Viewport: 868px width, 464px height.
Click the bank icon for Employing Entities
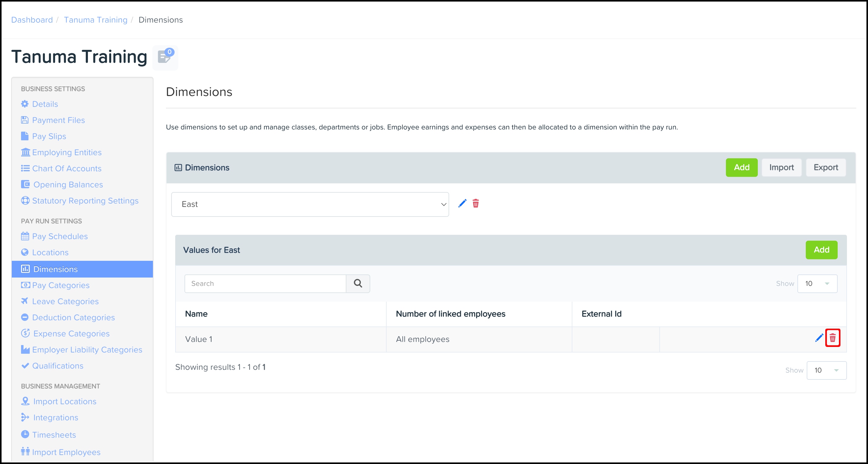point(25,152)
